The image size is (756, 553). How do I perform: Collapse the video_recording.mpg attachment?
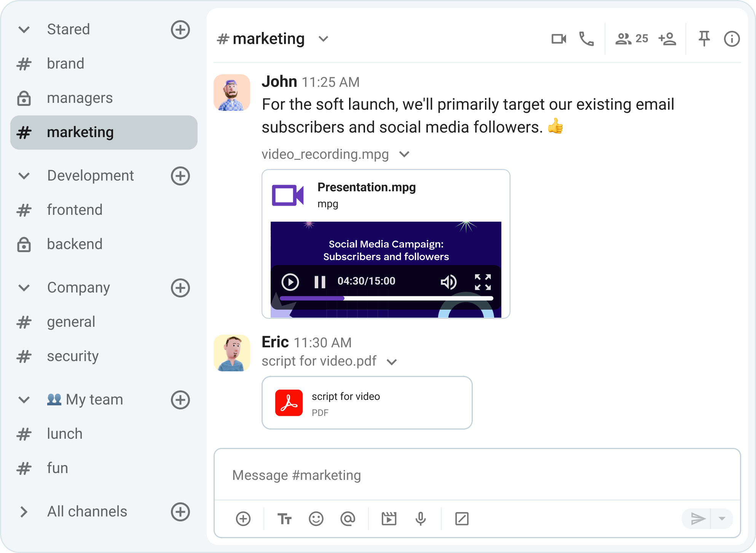pyautogui.click(x=404, y=154)
